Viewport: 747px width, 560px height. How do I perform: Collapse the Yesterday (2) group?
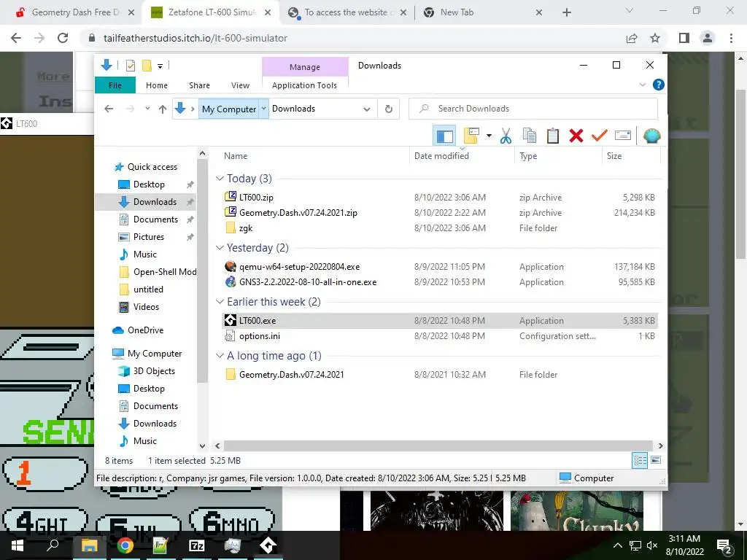click(220, 248)
